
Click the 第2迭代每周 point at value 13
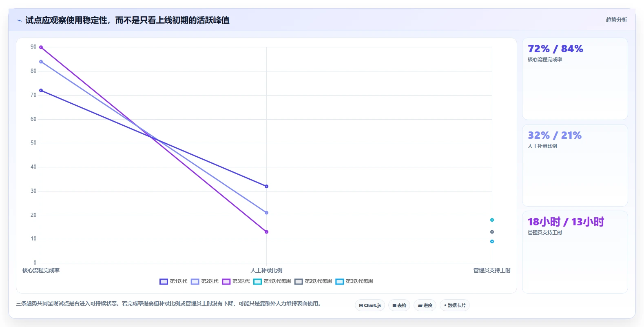(x=492, y=232)
